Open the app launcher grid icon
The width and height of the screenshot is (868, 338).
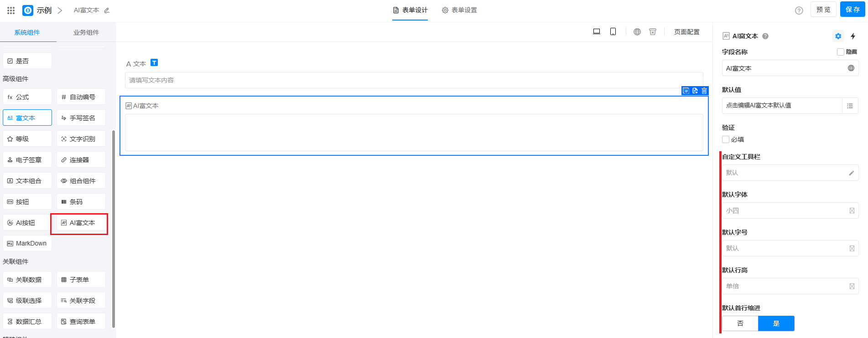click(x=11, y=10)
